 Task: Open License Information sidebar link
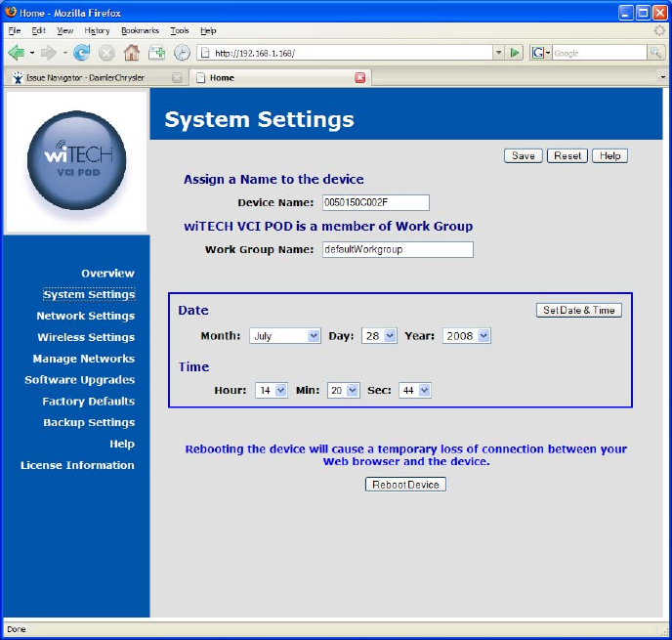click(77, 465)
